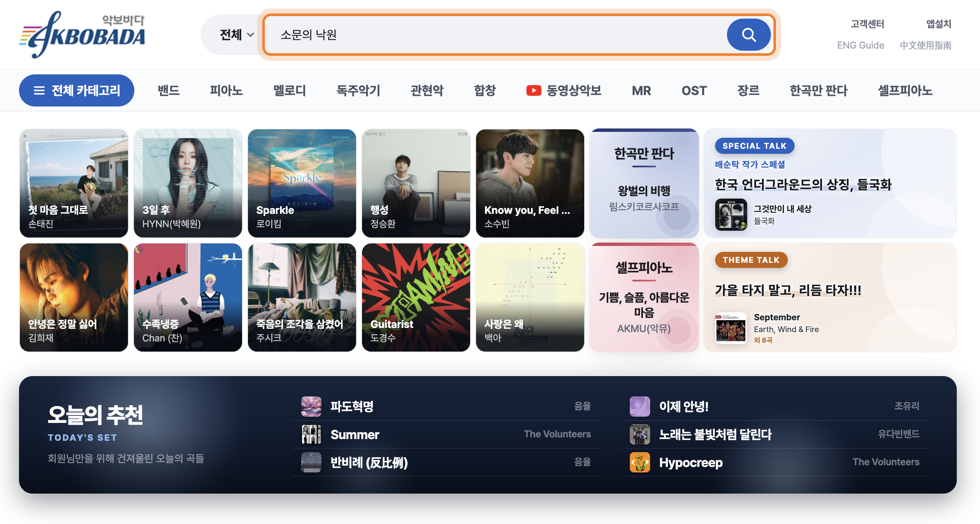Image resolution: width=980 pixels, height=524 pixels.
Task: Open the 첫 마음 그대로 album card
Action: tap(74, 183)
